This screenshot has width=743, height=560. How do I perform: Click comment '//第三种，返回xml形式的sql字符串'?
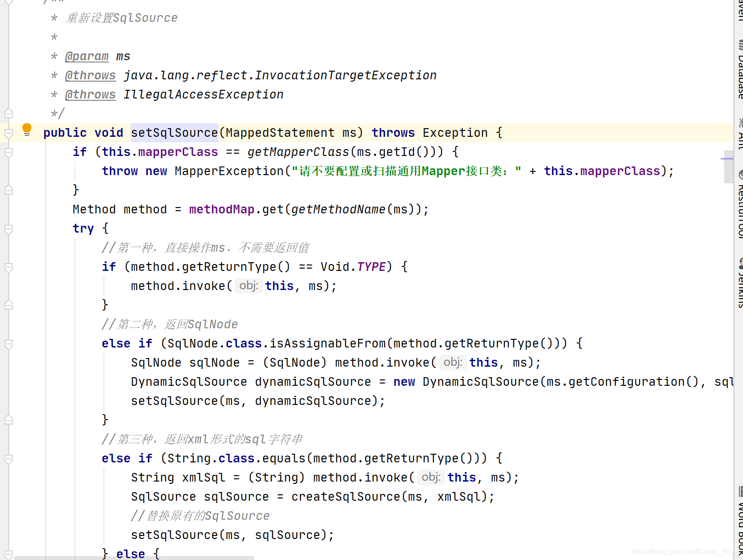click(x=202, y=439)
